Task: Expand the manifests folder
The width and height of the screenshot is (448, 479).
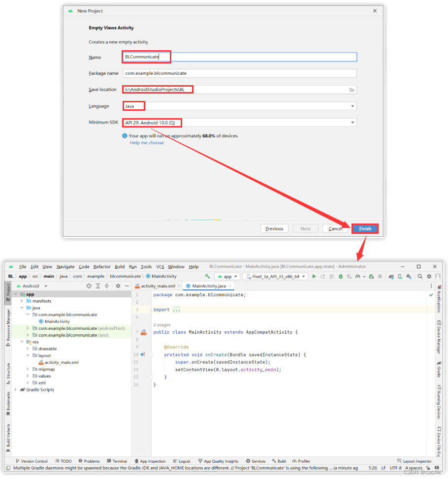Action: (x=22, y=301)
